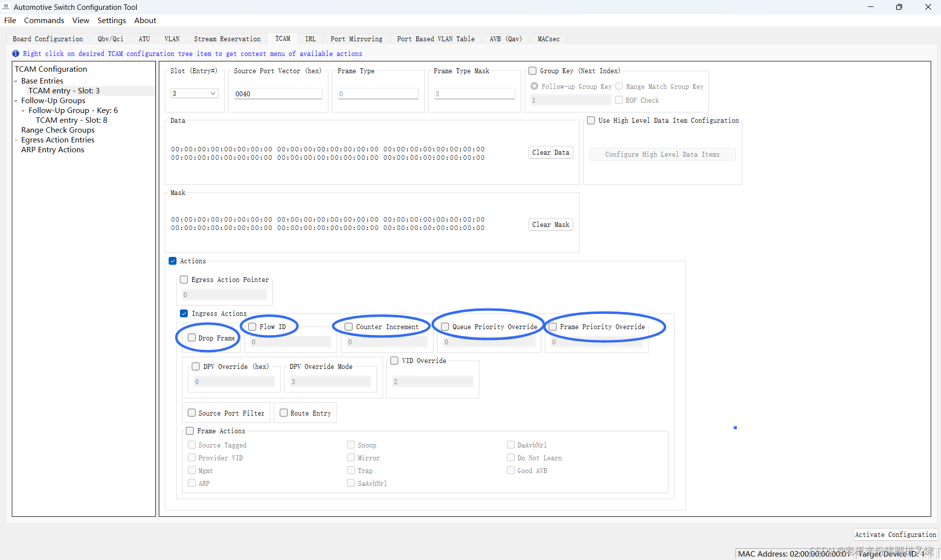Toggle the Source Tagged frame action checkbox

point(192,445)
